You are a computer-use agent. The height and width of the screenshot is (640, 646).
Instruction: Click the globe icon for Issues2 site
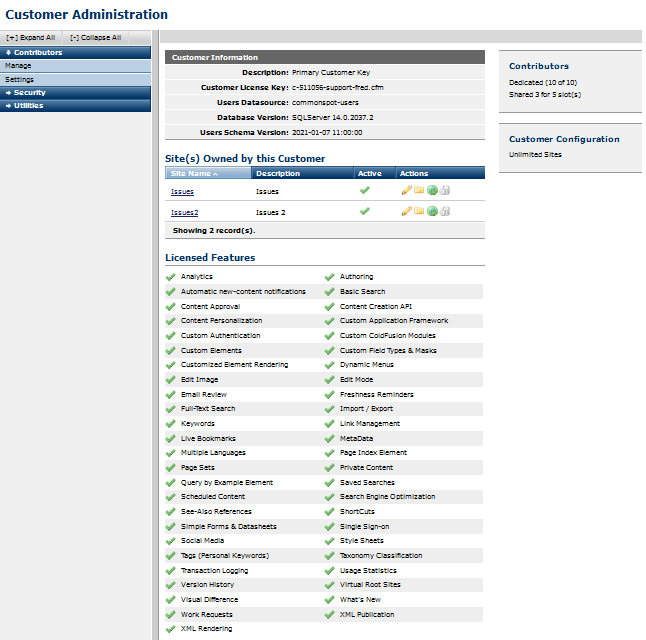(x=432, y=211)
